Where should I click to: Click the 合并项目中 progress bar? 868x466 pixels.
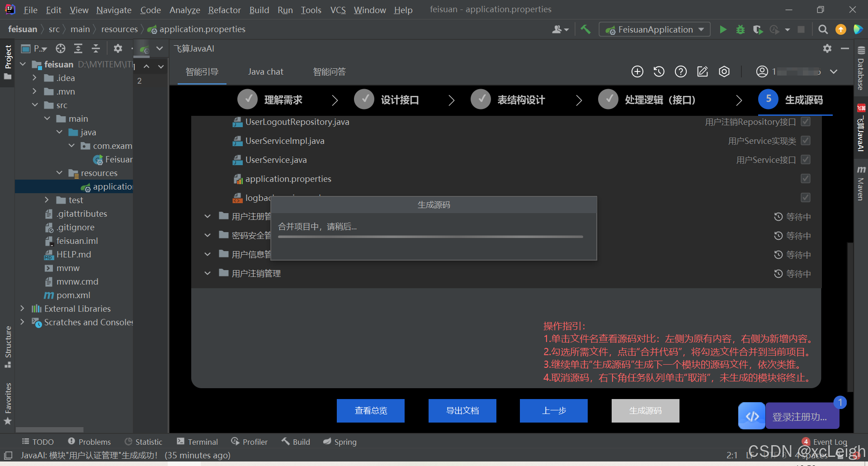[x=430, y=237]
